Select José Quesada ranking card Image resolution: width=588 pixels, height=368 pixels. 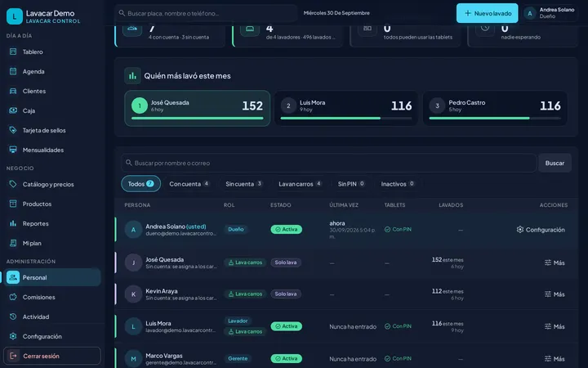point(198,108)
